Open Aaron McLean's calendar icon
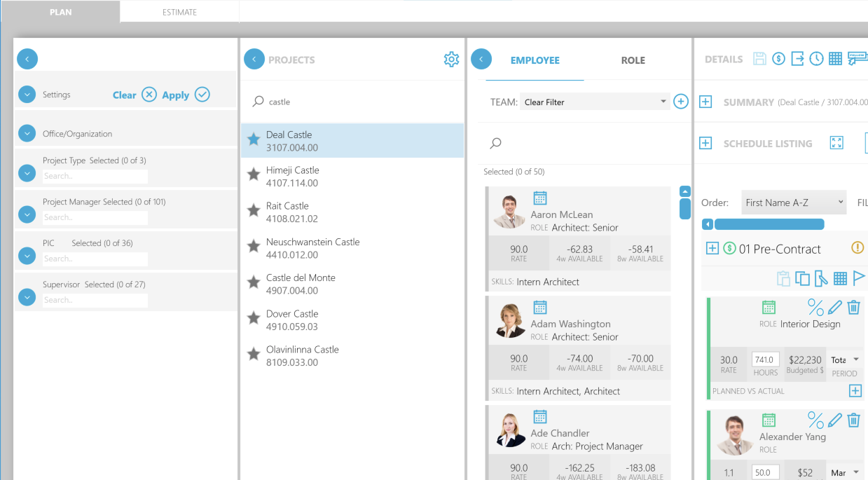The image size is (868, 480). point(539,198)
